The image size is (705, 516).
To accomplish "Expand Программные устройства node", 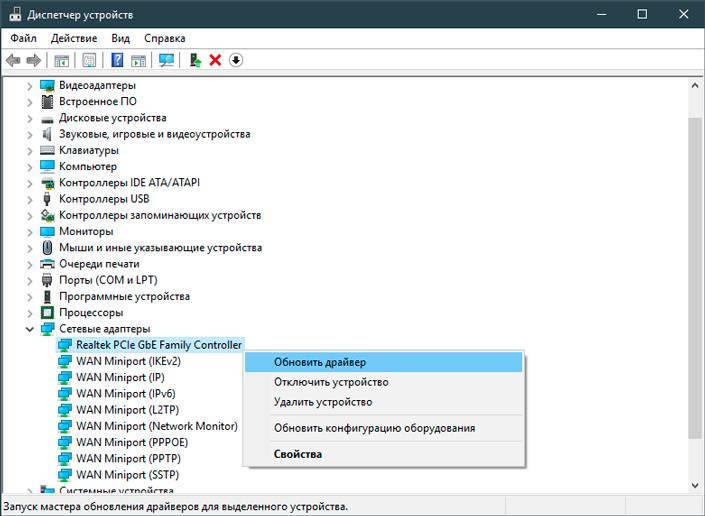I will click(30, 297).
